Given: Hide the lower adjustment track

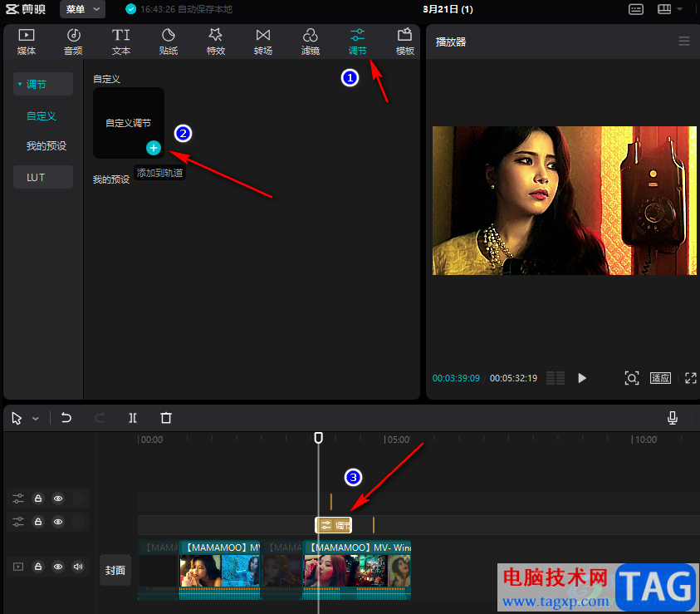Looking at the screenshot, I should pos(58,522).
